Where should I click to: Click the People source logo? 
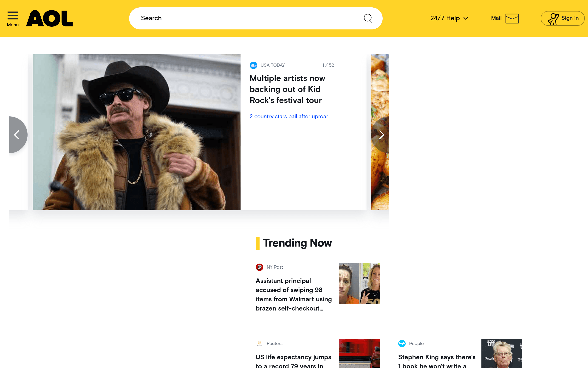point(402,344)
